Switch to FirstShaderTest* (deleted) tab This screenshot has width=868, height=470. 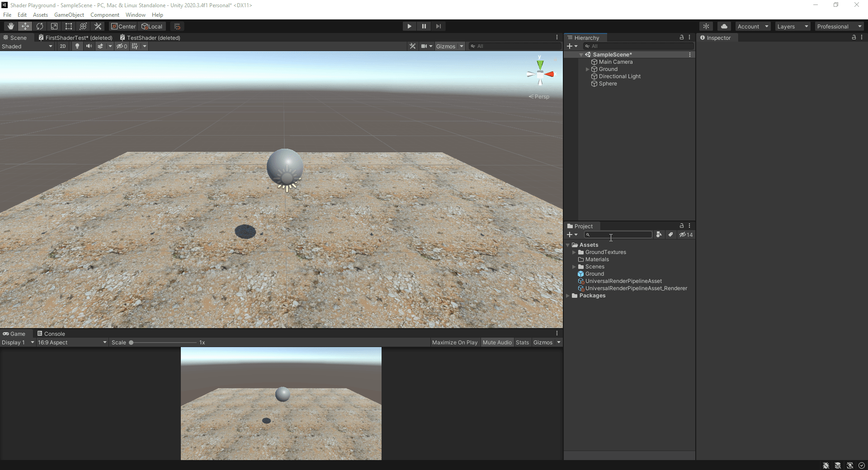[75, 38]
